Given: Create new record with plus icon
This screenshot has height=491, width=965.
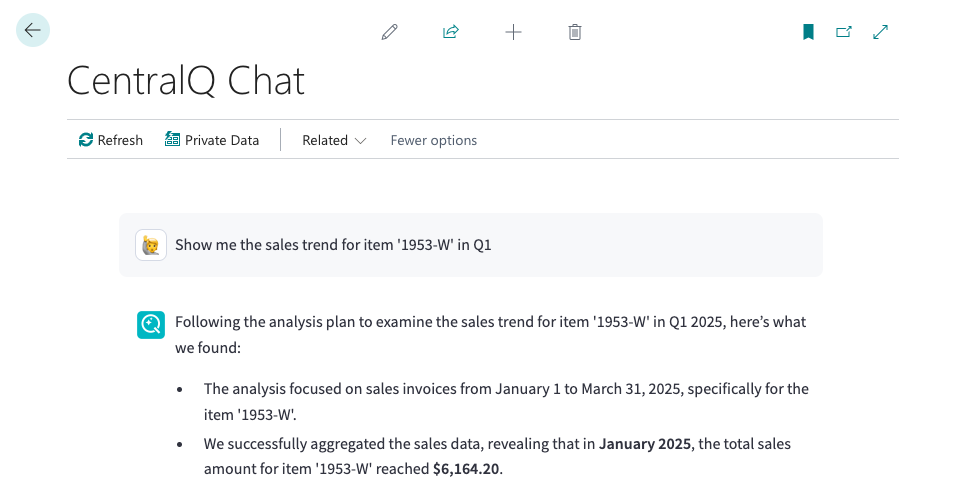Looking at the screenshot, I should coord(513,32).
